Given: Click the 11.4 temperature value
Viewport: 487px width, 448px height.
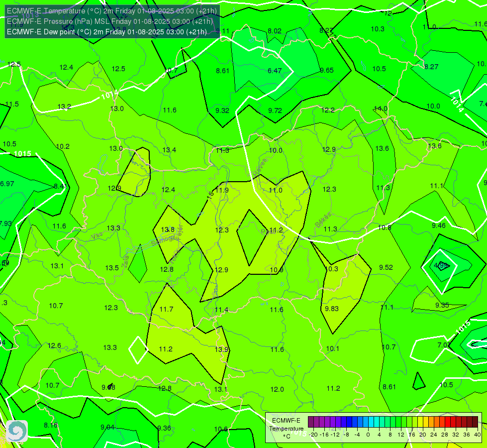Looking at the screenshot, I should [x=221, y=310].
